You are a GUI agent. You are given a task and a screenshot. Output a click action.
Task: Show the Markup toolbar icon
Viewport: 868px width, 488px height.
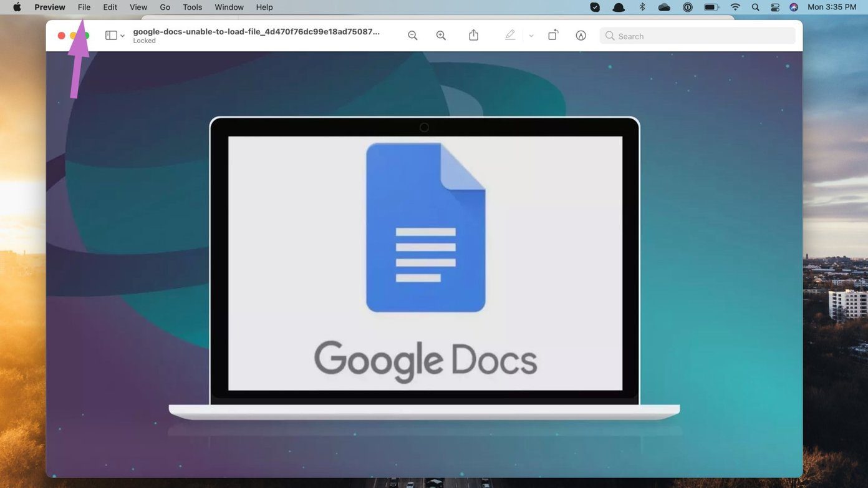(581, 36)
